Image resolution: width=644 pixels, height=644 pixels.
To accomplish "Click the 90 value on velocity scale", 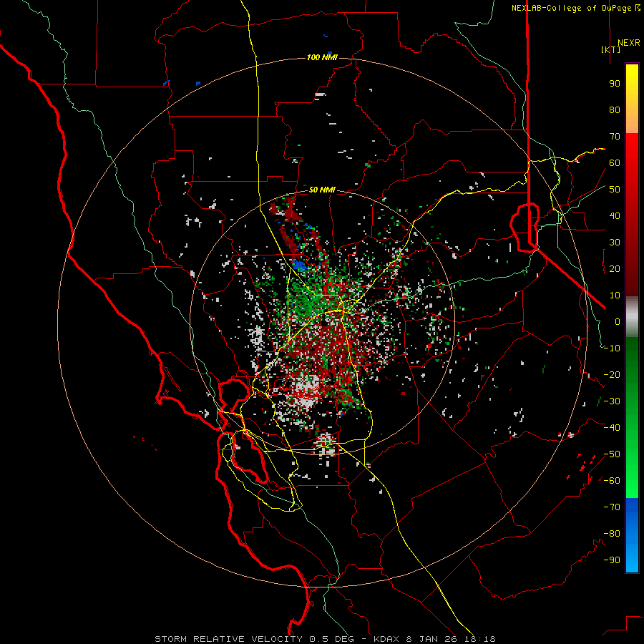I will pyautogui.click(x=615, y=84).
